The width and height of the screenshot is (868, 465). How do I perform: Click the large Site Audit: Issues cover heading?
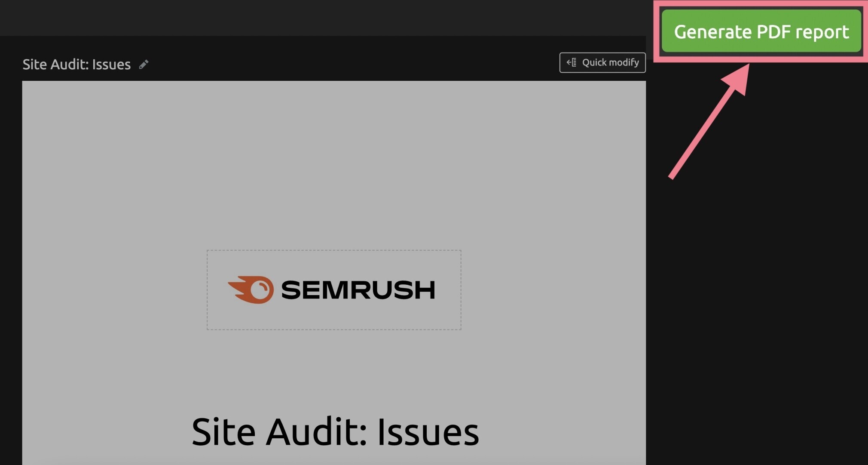335,431
